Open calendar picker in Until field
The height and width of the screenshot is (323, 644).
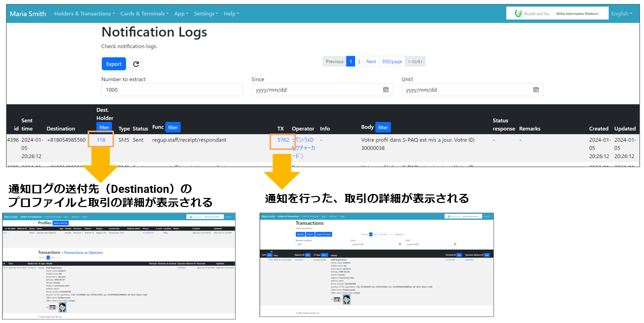pos(536,90)
